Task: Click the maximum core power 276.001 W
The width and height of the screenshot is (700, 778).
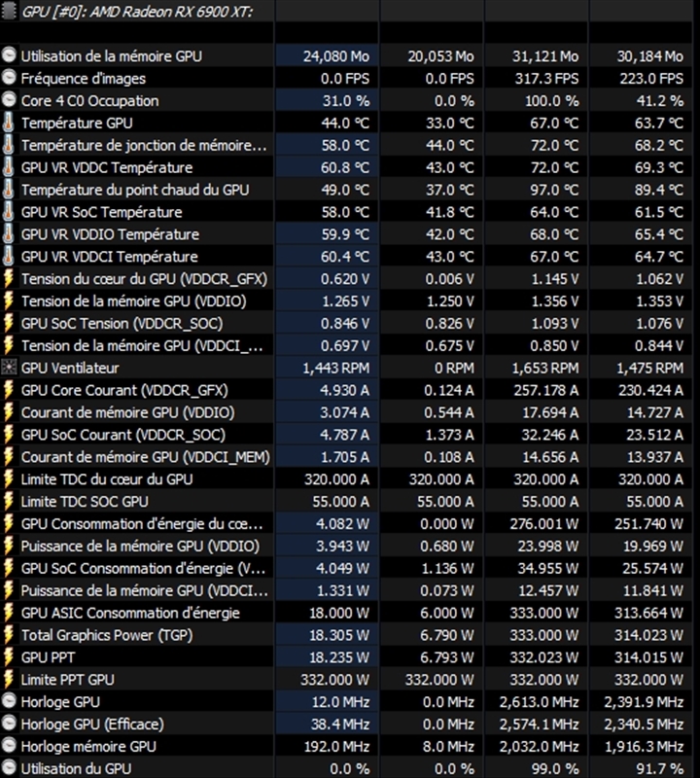Action: pos(544,524)
